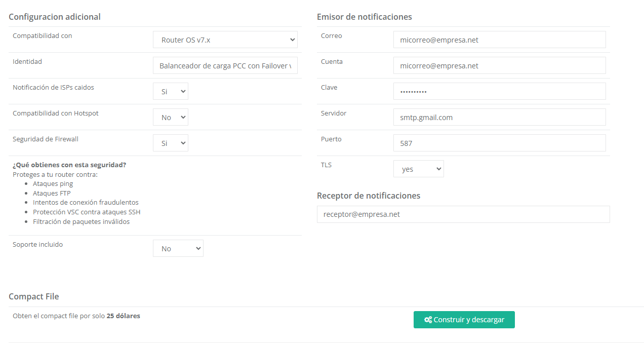Expand the Notificación de ISPs caidos dropdown

click(x=171, y=92)
